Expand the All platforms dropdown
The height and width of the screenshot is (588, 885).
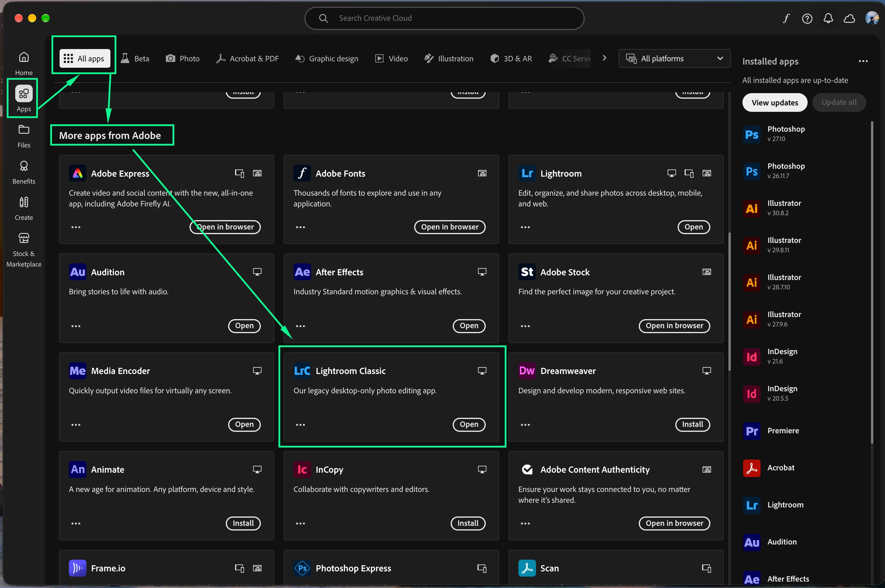(674, 58)
